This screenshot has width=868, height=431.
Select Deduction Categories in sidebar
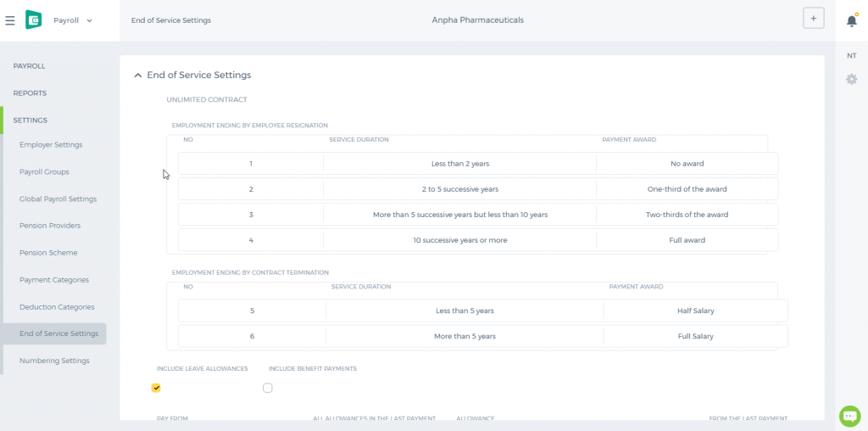point(57,307)
